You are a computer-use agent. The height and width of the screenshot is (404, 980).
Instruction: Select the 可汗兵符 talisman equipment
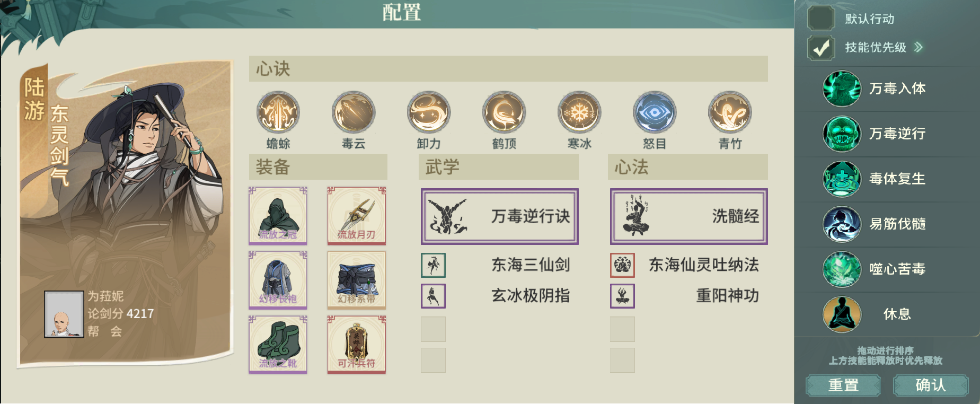tap(357, 345)
